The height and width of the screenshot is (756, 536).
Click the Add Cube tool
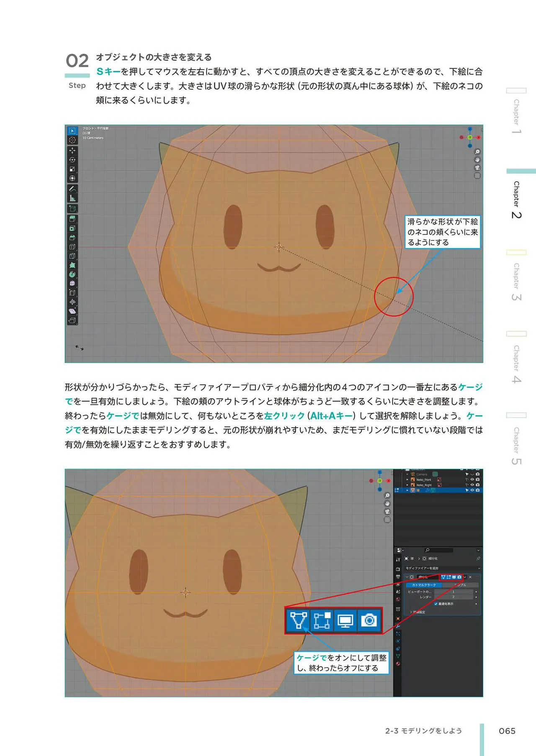(72, 208)
